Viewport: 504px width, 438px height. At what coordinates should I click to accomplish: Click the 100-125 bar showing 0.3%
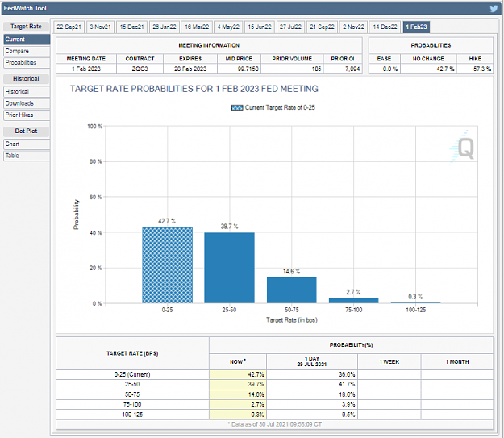[x=415, y=302]
